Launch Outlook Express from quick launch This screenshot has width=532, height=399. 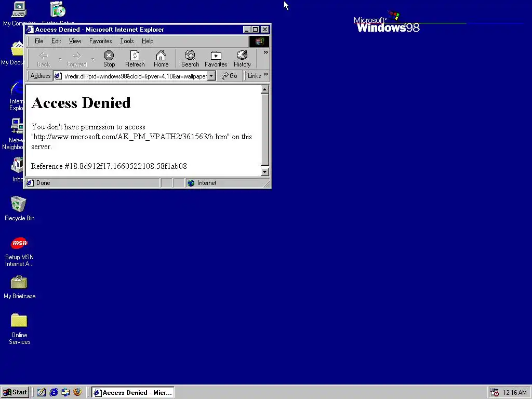[65, 393]
